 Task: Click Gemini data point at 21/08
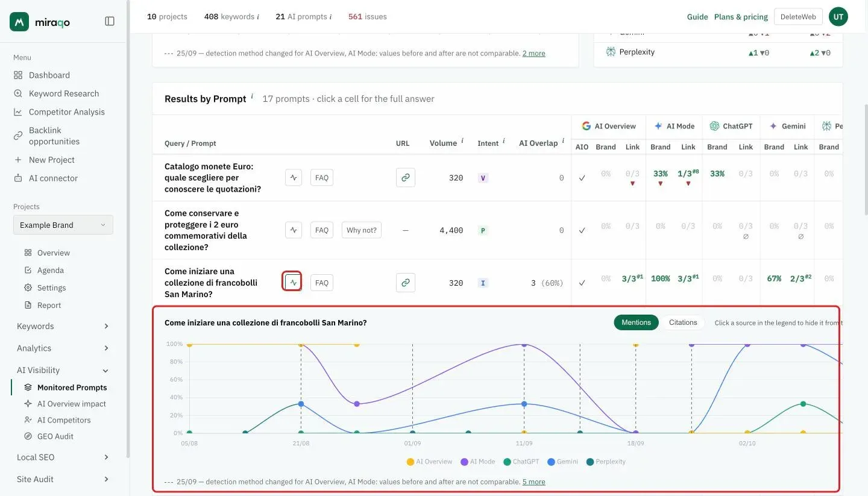301,404
